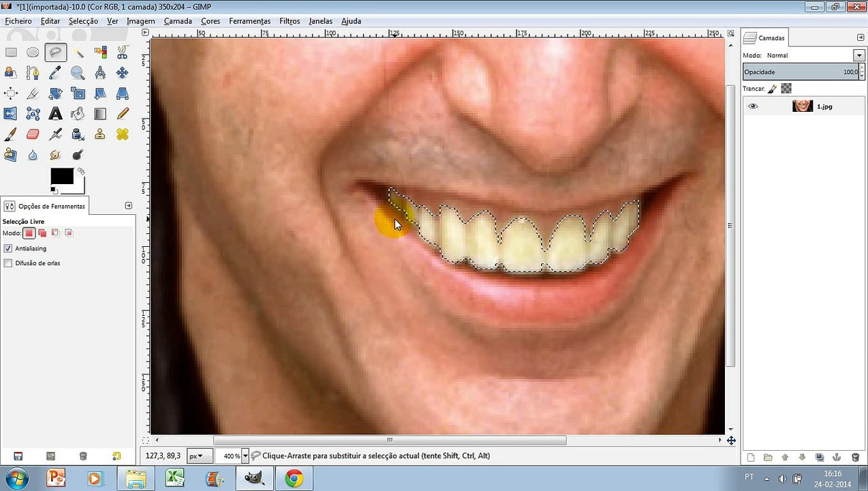Select the Perspective Clone tool
The image size is (868, 491).
pos(11,155)
